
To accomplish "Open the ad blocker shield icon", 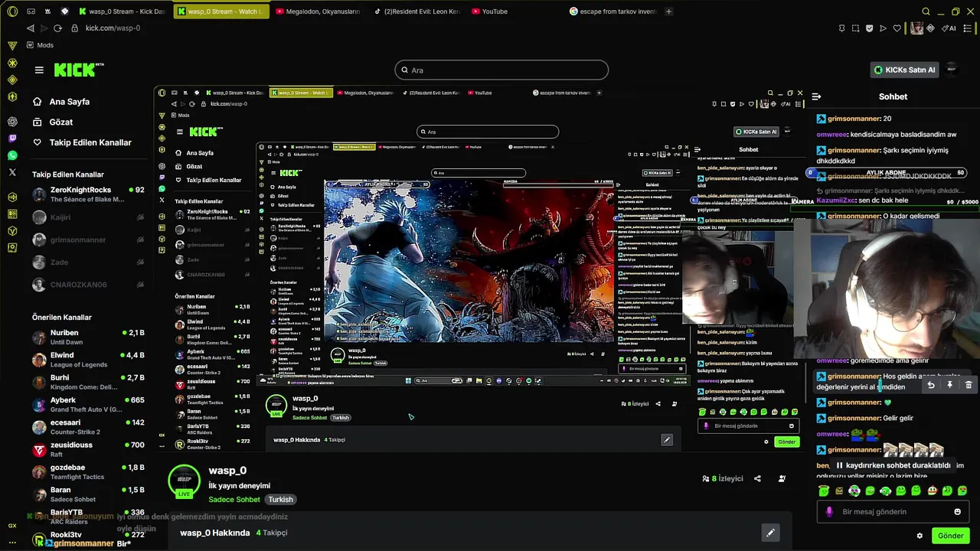I will click(x=870, y=28).
